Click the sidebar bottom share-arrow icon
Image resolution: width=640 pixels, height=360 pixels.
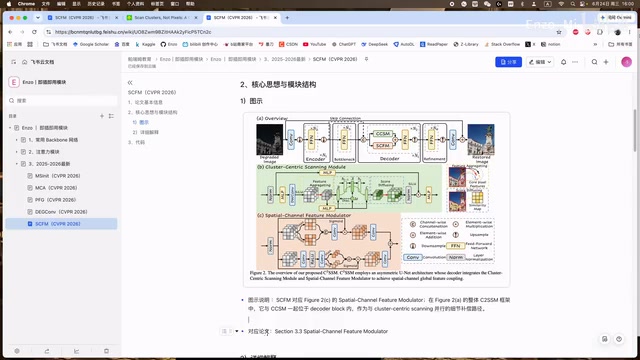(x=47, y=351)
